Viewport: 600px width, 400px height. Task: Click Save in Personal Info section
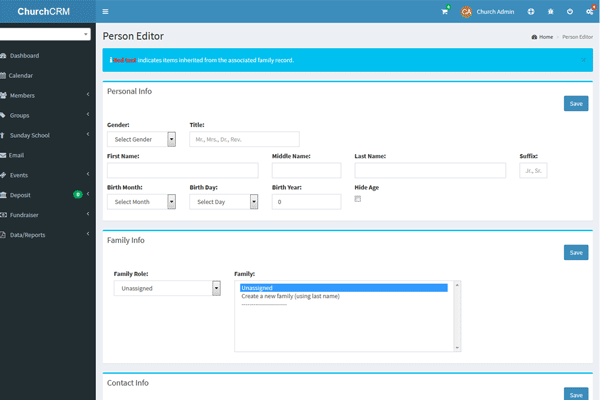click(575, 103)
